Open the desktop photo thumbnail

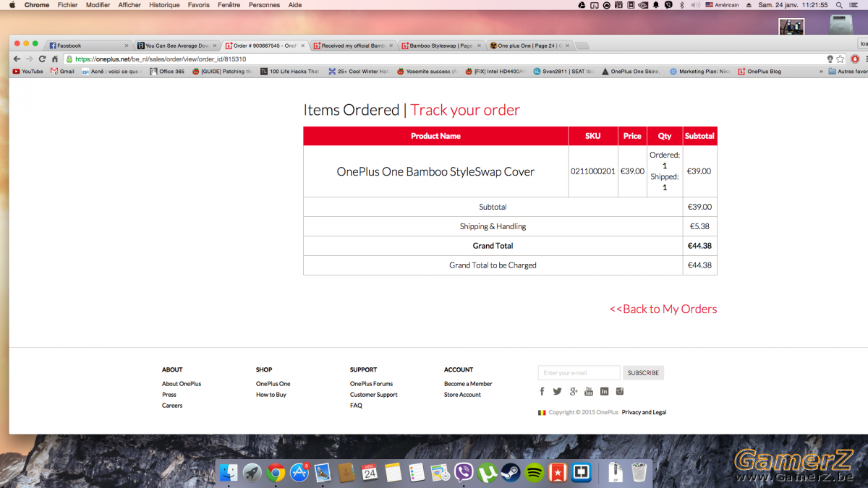pos(791,27)
